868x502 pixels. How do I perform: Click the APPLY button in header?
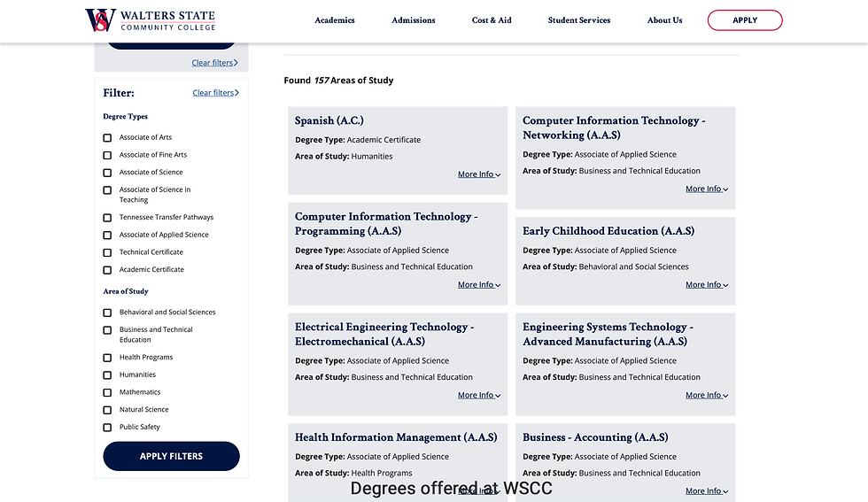click(745, 20)
